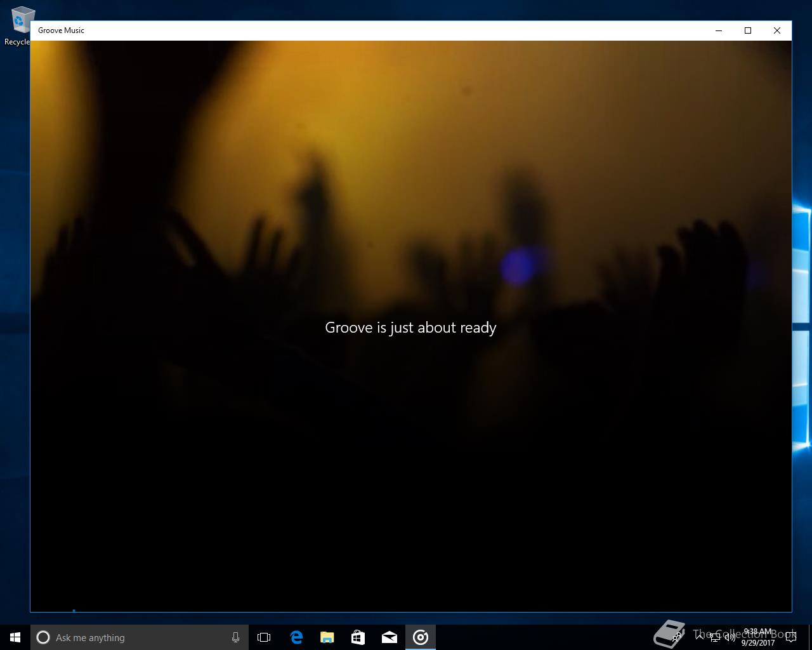
Task: Open the Action Center notifications icon
Action: point(791,637)
